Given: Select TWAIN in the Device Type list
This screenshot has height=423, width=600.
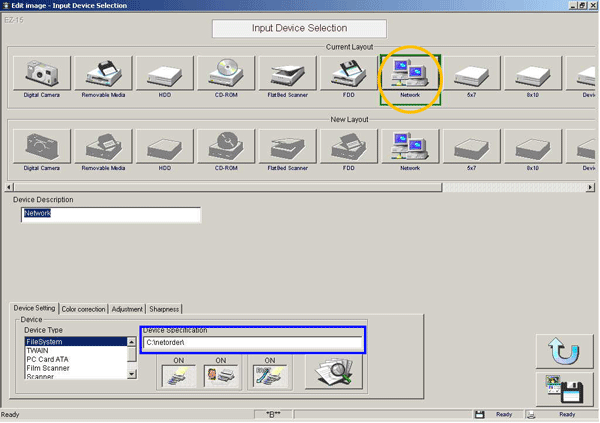Looking at the screenshot, I should [40, 350].
